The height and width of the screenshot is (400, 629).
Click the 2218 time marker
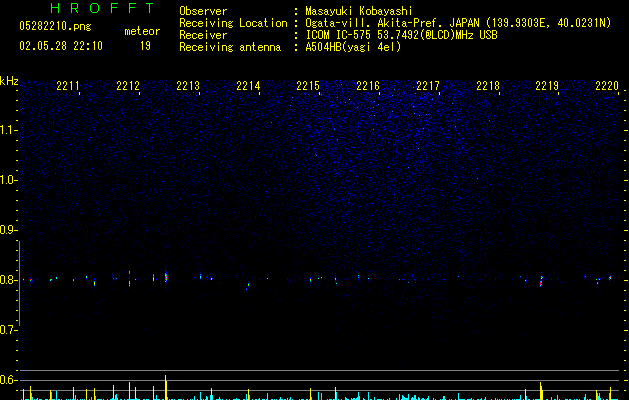coord(488,86)
